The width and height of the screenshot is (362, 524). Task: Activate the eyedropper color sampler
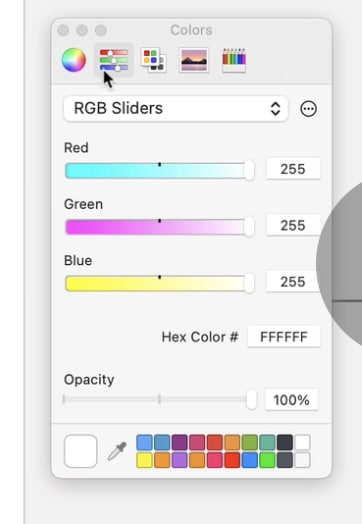pos(117,451)
